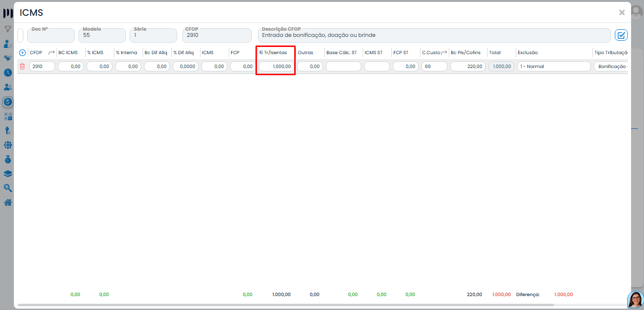
Task: Open the dollar sign financial module
Action: coord(8,102)
